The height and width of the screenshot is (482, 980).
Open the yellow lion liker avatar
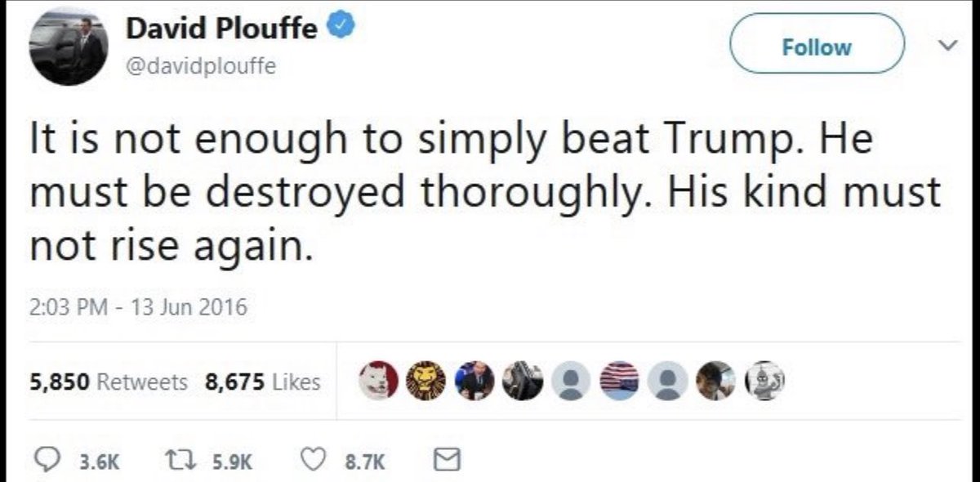coord(425,381)
